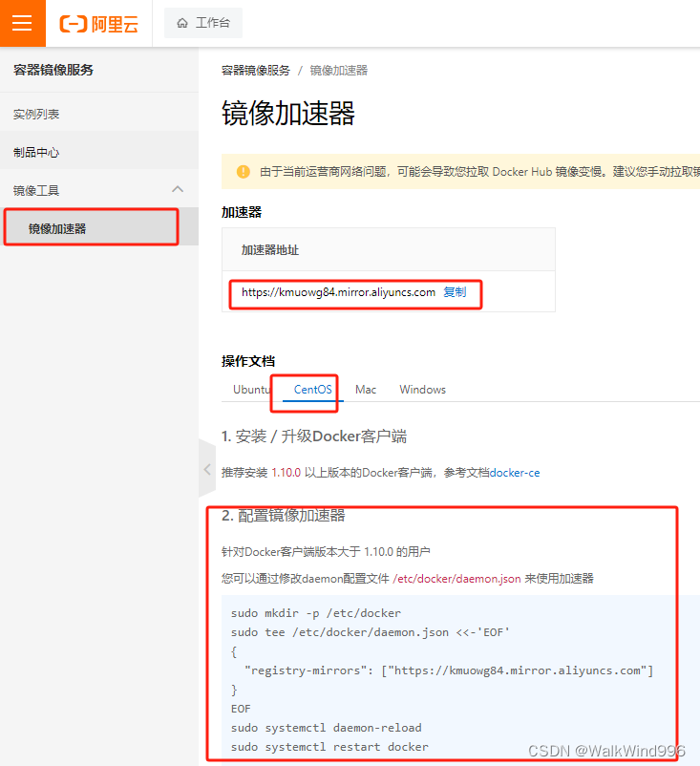Click the home icon beside 工作台
The image size is (700, 766).
[x=182, y=23]
